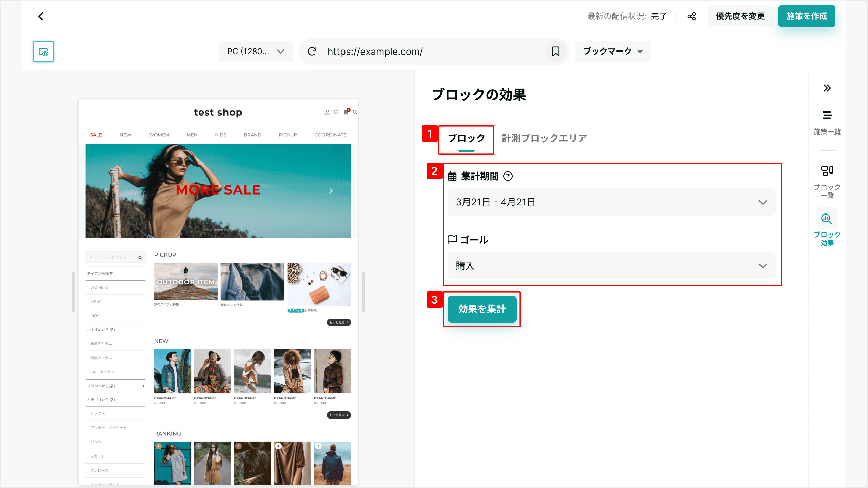Screen dimensions: 868x488
Task: Toggle the preview eye mode button
Action: pyautogui.click(x=43, y=52)
